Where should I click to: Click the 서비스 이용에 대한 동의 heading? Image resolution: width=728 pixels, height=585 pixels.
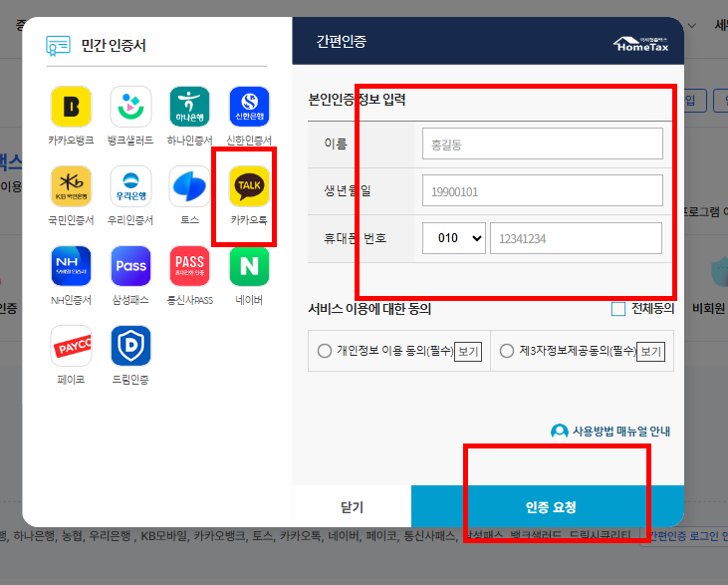pyautogui.click(x=369, y=309)
